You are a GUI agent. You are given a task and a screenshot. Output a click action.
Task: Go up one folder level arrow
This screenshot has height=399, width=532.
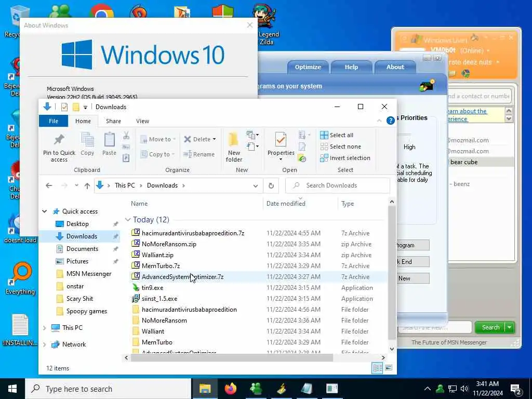[x=87, y=185]
